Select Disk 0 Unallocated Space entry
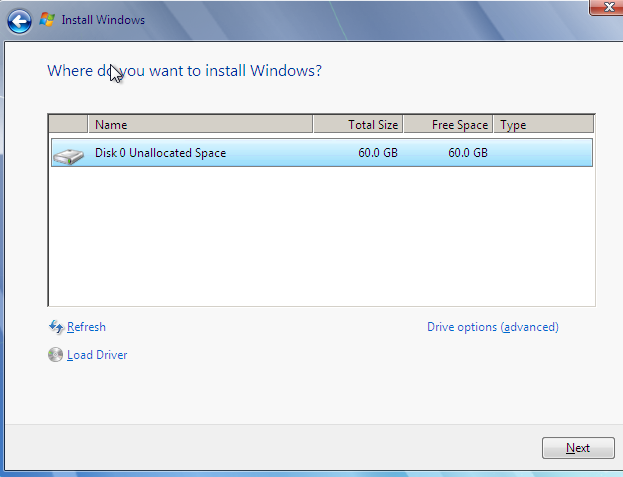 [322, 153]
